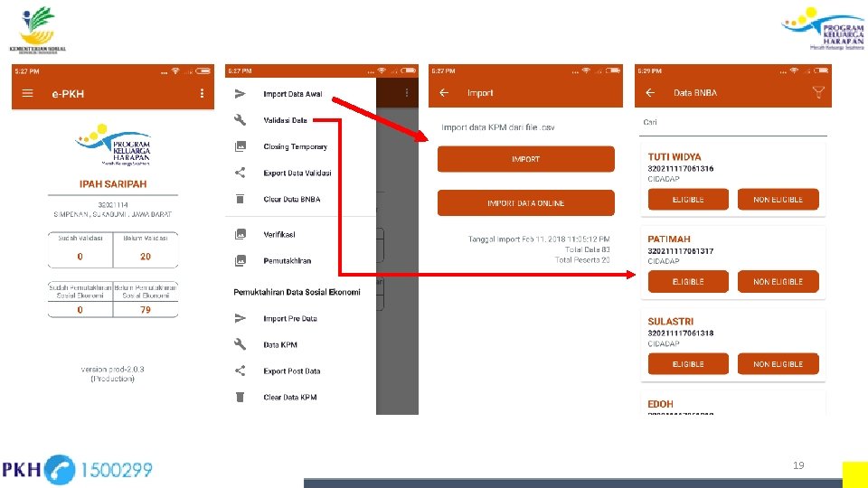This screenshot has width=868, height=488.
Task: Click the Validasi Data wrench icon
Action: click(x=240, y=120)
